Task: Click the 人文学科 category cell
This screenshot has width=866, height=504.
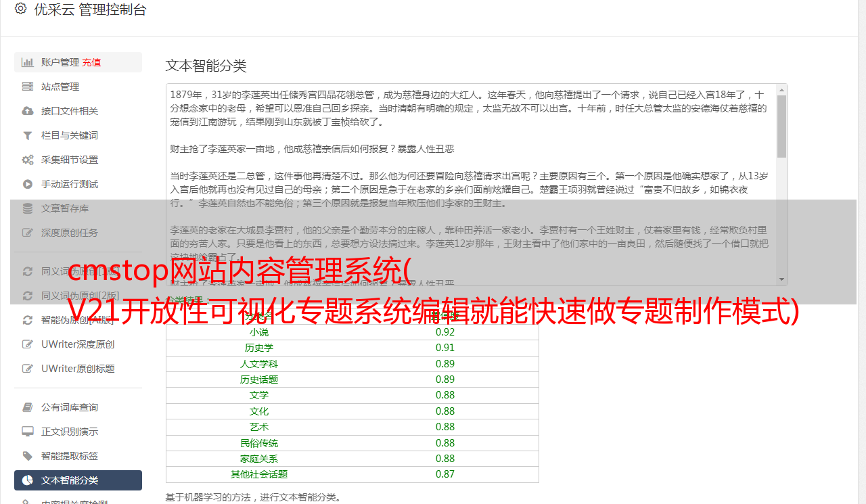Action: click(x=259, y=364)
